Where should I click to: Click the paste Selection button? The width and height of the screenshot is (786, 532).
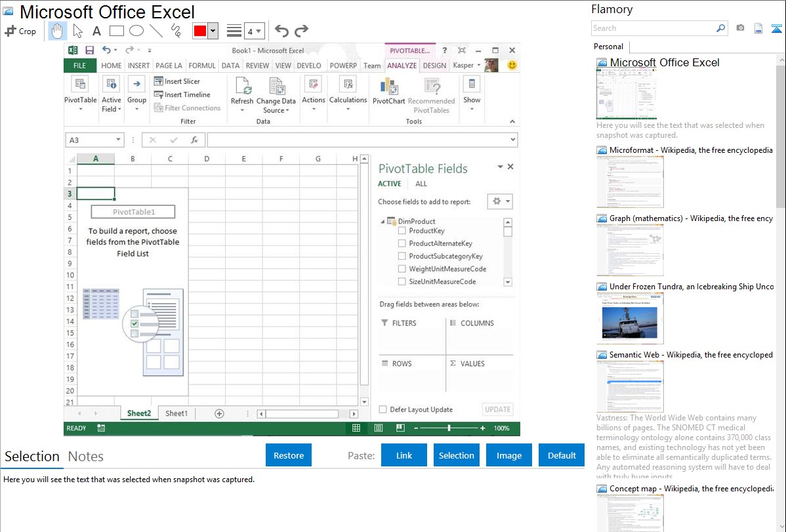tap(456, 455)
